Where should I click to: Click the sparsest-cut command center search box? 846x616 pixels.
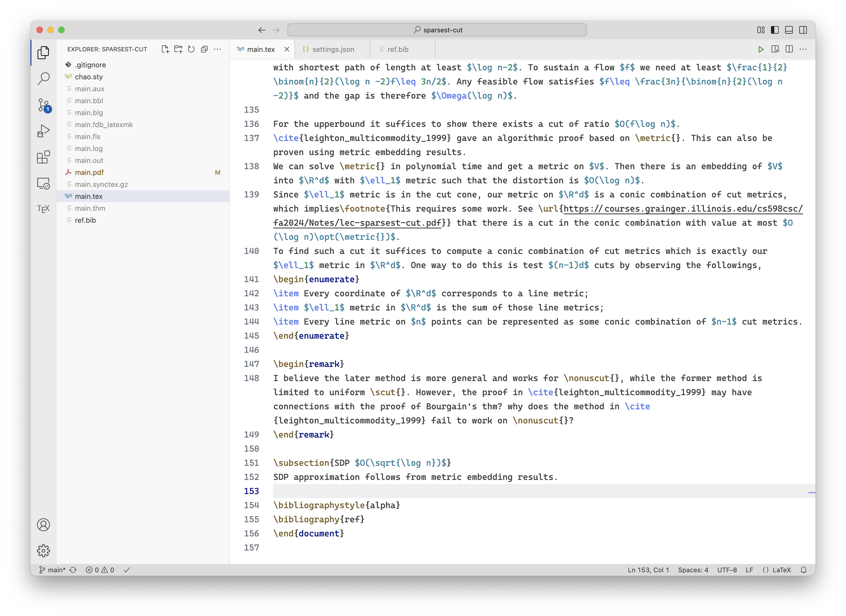(437, 30)
